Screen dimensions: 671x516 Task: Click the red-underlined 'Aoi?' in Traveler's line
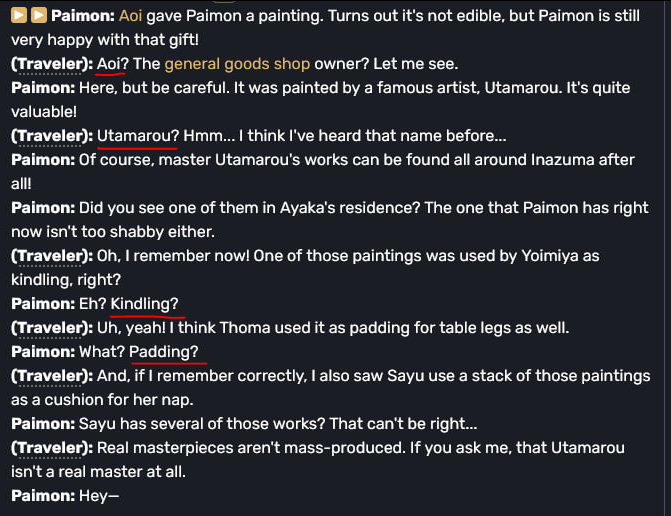coord(113,64)
